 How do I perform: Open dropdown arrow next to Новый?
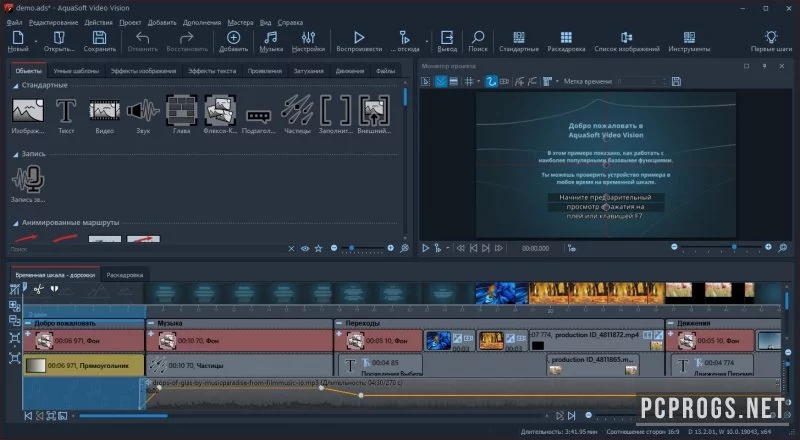[36, 41]
